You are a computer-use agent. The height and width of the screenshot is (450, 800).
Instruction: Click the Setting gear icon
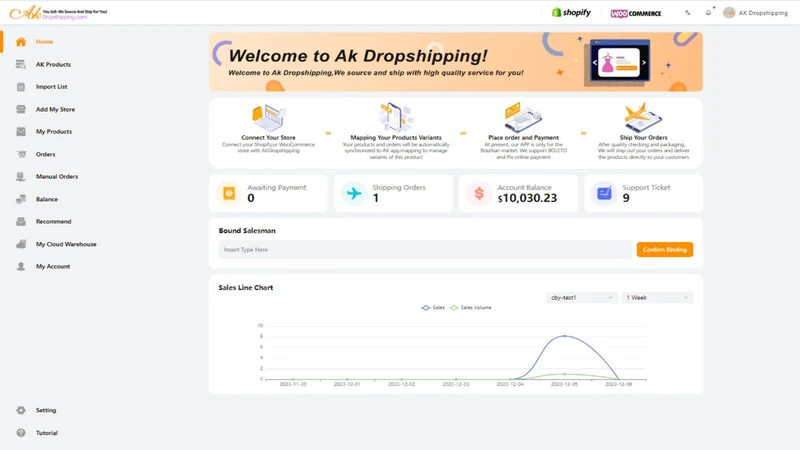21,410
